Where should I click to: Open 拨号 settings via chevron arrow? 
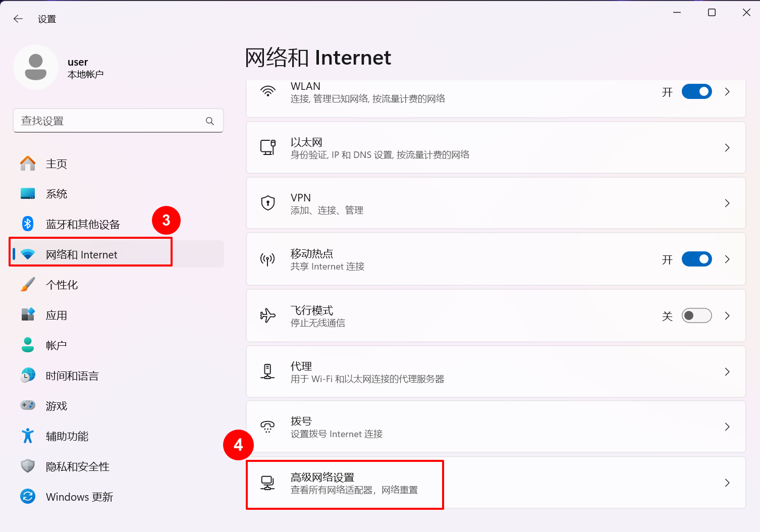click(727, 427)
